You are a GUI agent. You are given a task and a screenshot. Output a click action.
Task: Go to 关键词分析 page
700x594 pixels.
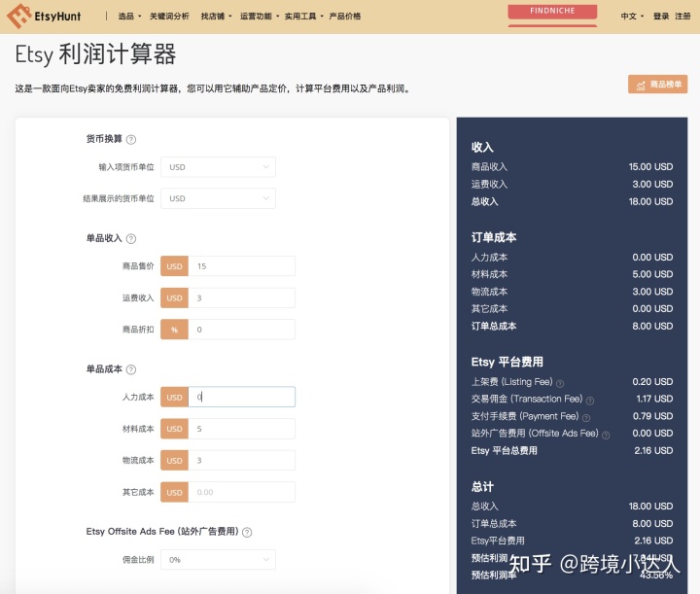click(169, 17)
